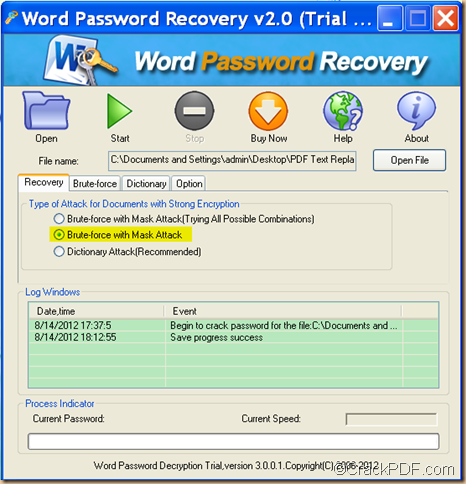Click the Open File button
466x484 pixels.
tap(409, 160)
